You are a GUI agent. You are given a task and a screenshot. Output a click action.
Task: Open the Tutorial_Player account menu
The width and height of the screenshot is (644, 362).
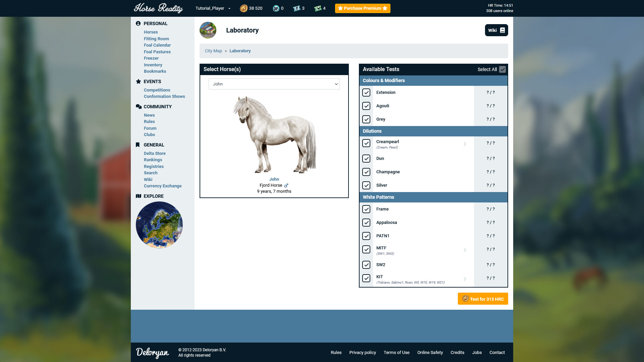point(213,8)
